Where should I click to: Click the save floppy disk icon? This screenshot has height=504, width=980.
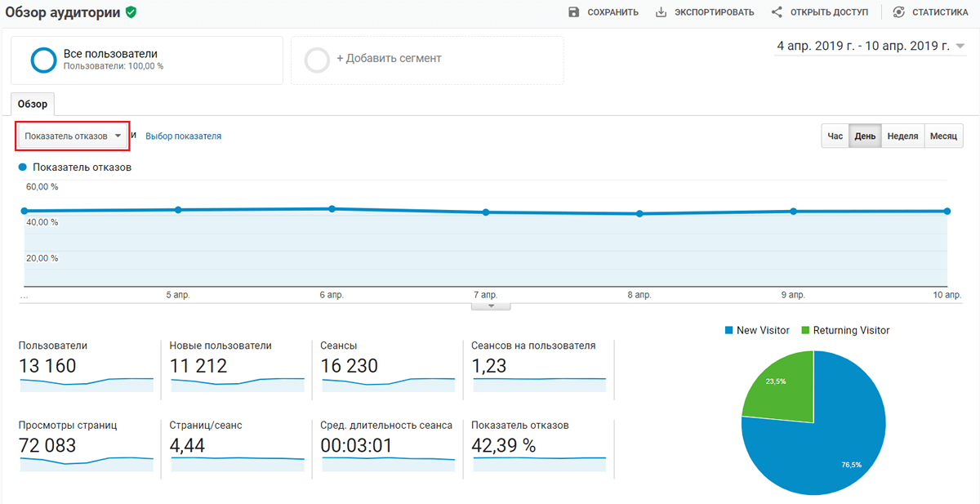pos(573,12)
